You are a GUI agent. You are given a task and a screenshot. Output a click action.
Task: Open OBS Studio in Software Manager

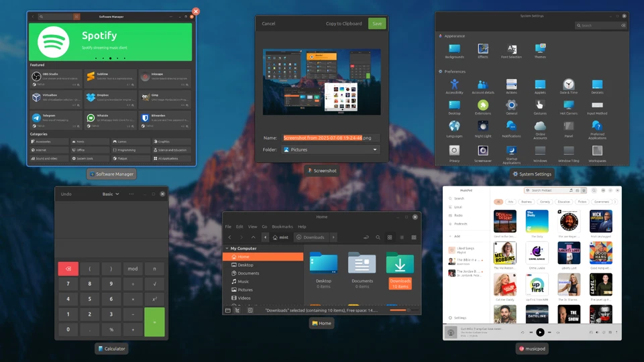coord(56,79)
